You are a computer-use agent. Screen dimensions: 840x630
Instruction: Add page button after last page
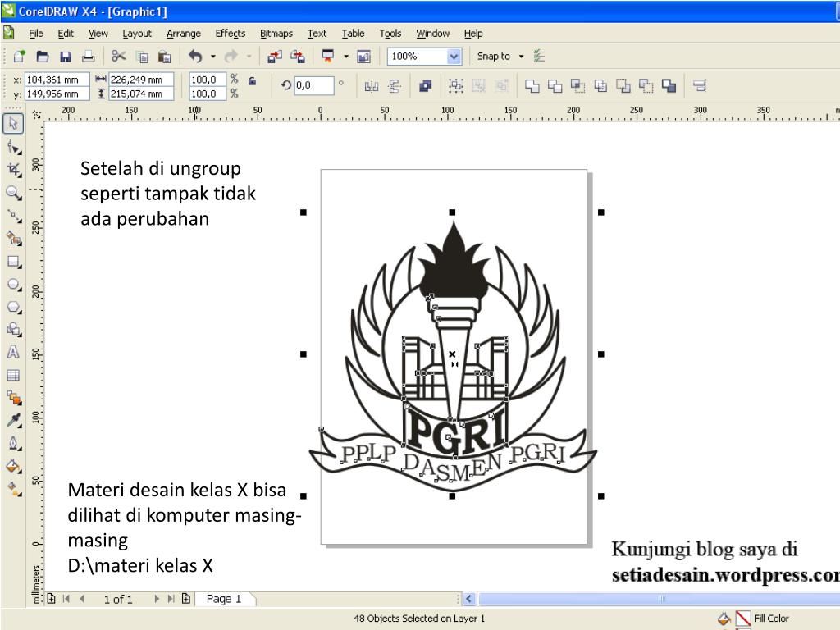[186, 598]
